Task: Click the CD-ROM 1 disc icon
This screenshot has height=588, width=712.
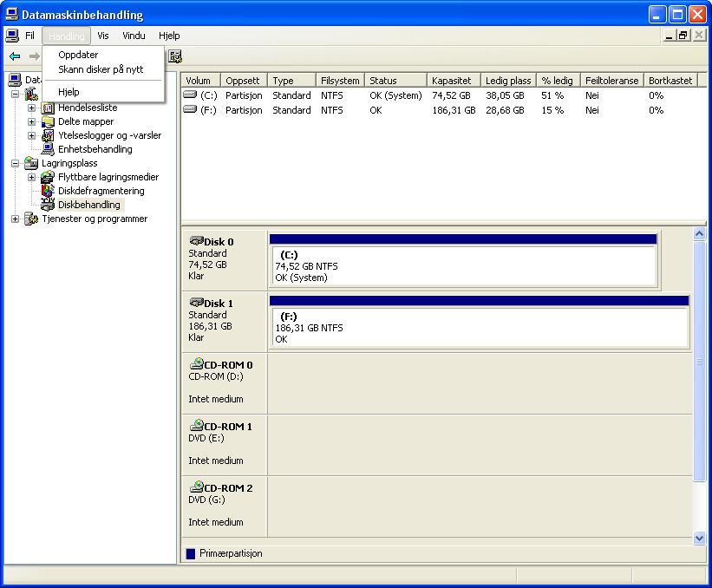Action: 197,425
